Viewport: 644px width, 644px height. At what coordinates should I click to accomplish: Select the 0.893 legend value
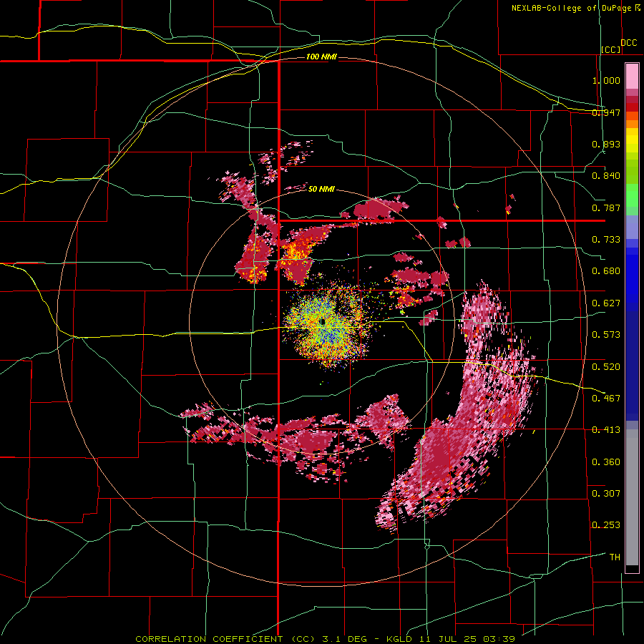coord(606,144)
